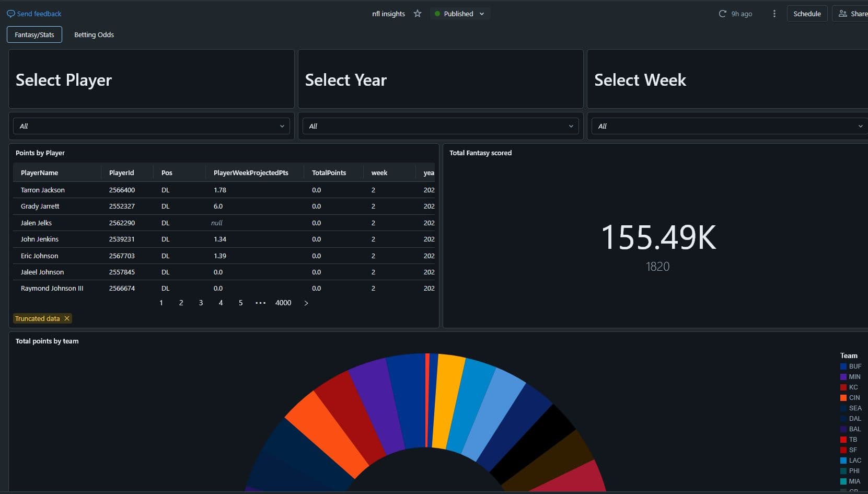
Task: Dismiss the Truncated data warning
Action: tap(67, 318)
